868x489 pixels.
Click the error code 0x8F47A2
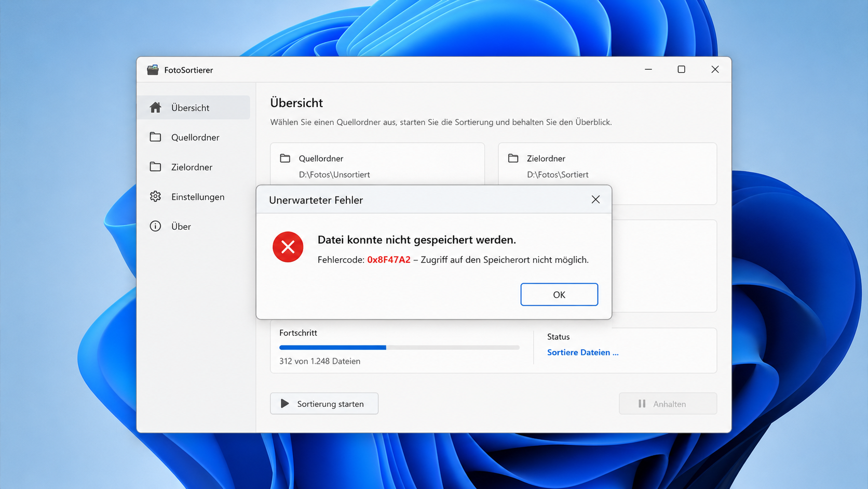click(389, 260)
